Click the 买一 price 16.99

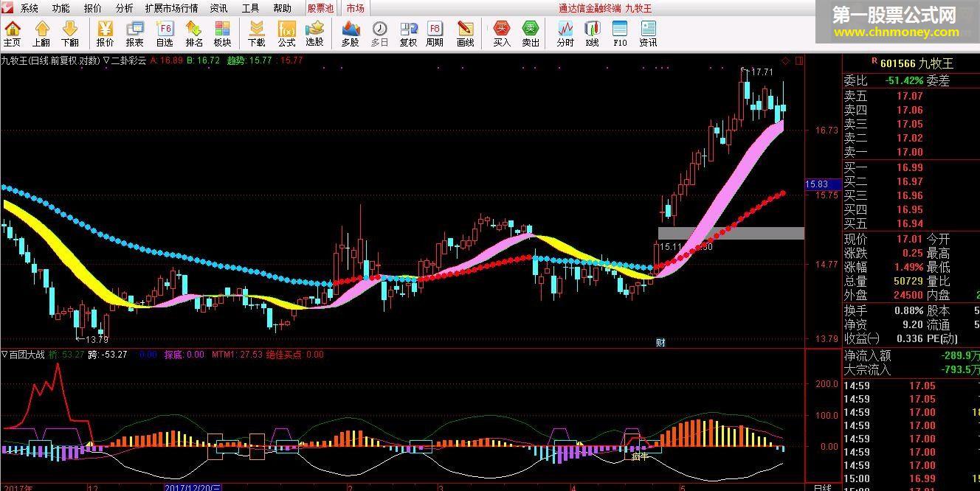(909, 167)
